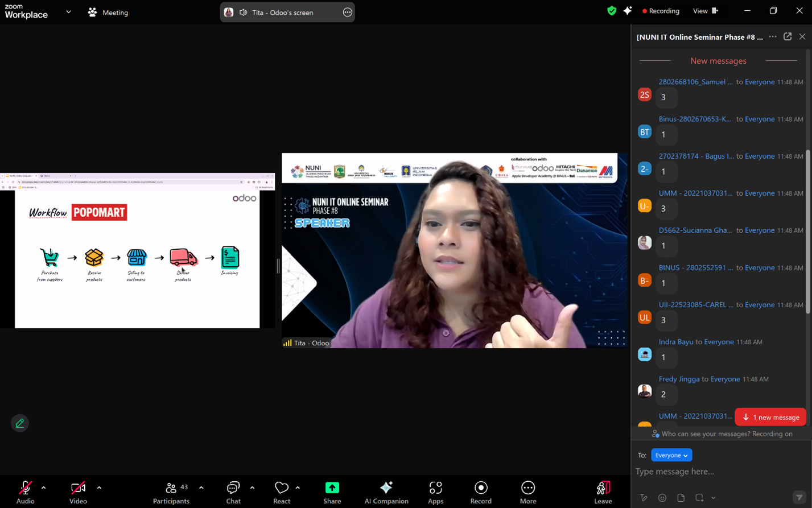Click sender Indra Bayu name

[x=676, y=342]
